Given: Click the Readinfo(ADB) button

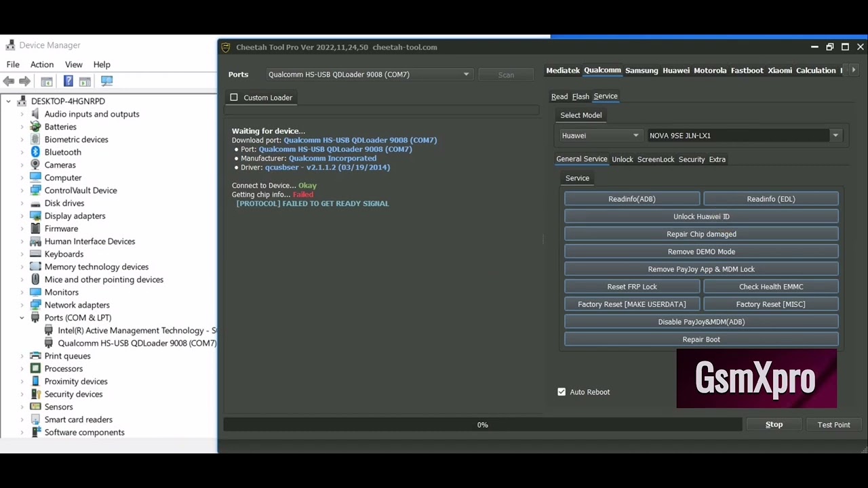Looking at the screenshot, I should tap(632, 199).
